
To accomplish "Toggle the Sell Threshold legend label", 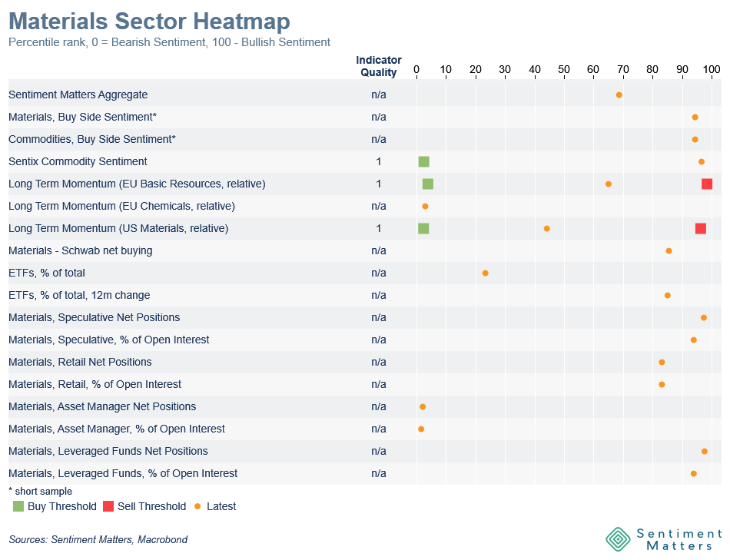I will [151, 506].
